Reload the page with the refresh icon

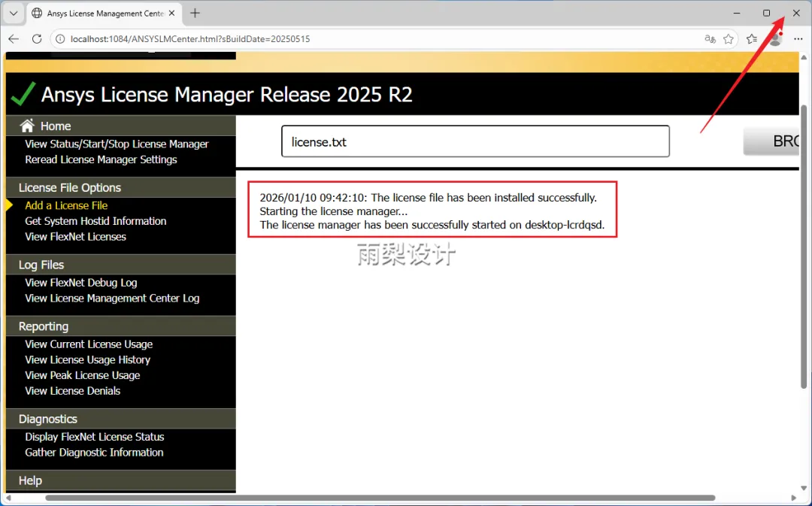[x=37, y=39]
